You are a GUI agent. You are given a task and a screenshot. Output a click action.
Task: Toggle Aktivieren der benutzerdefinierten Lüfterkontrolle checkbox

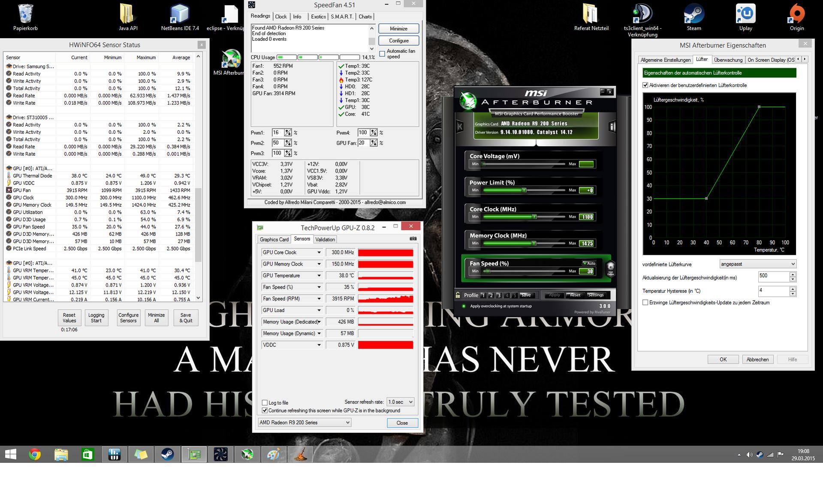click(x=645, y=85)
